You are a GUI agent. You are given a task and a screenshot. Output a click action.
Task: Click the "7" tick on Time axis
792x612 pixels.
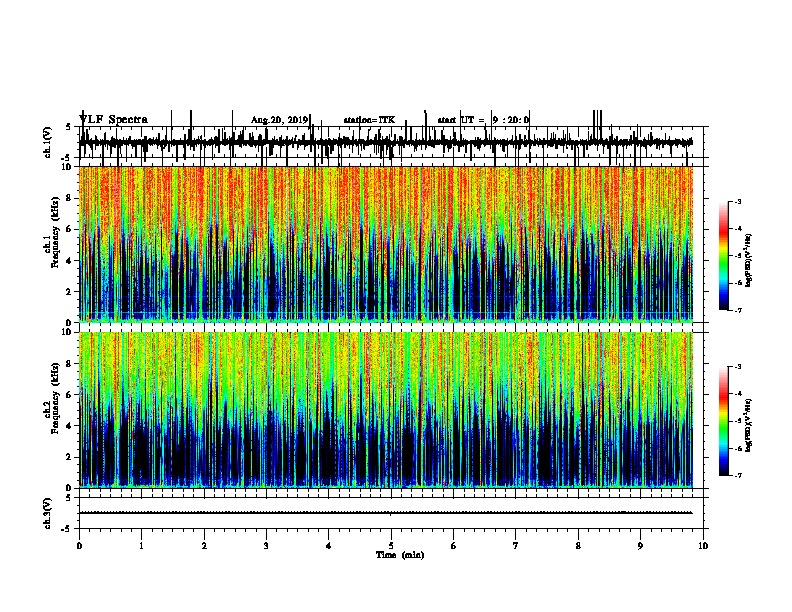(x=516, y=546)
